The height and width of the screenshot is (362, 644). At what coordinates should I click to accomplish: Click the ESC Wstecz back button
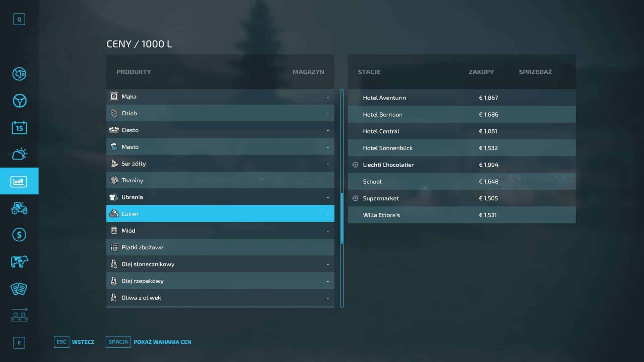point(74,342)
